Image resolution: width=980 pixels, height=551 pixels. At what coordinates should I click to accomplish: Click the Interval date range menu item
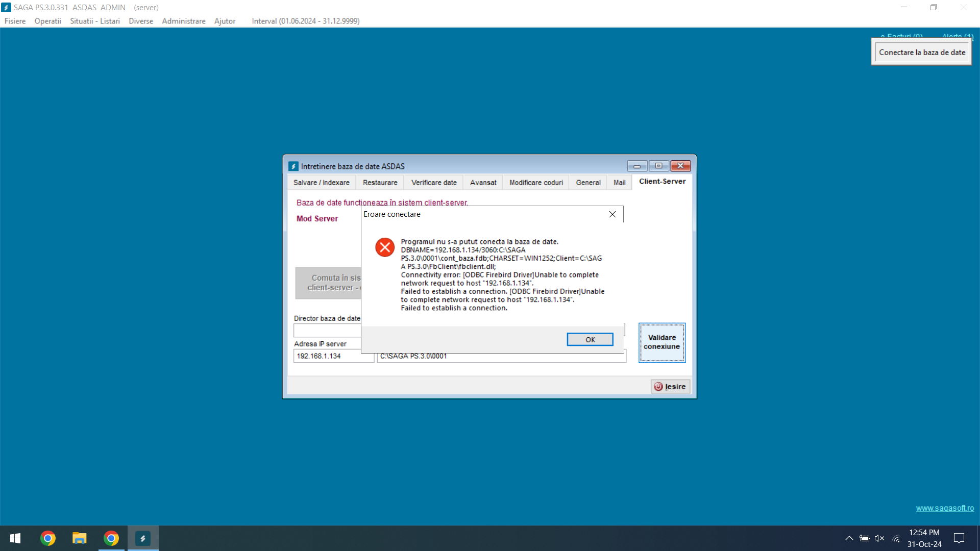(306, 21)
